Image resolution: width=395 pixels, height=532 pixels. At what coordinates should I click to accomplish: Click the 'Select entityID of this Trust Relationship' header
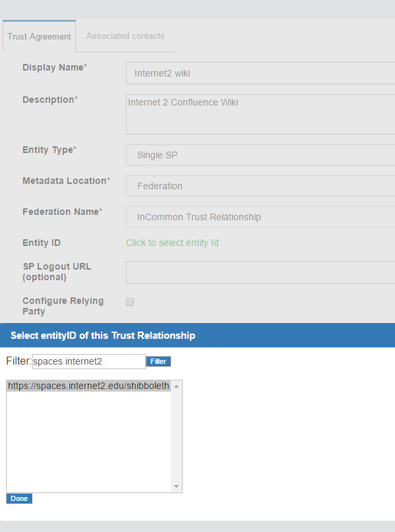103,336
